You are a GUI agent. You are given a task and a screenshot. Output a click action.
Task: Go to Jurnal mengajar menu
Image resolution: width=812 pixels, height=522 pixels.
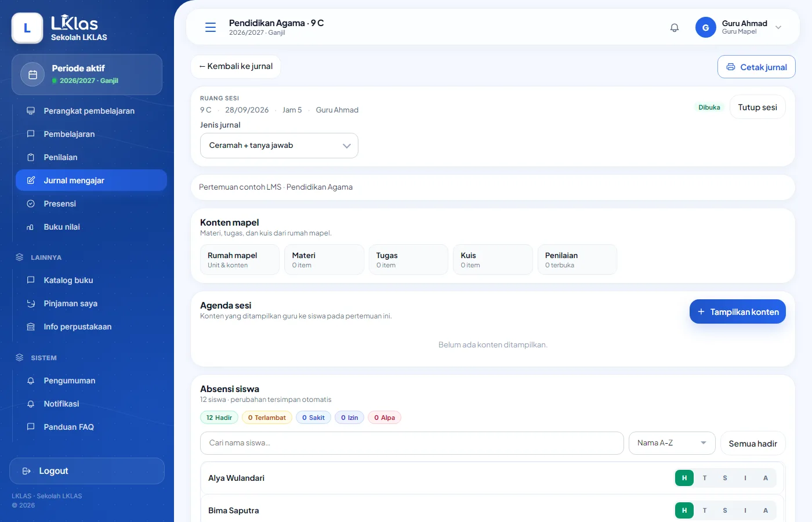[x=91, y=180]
